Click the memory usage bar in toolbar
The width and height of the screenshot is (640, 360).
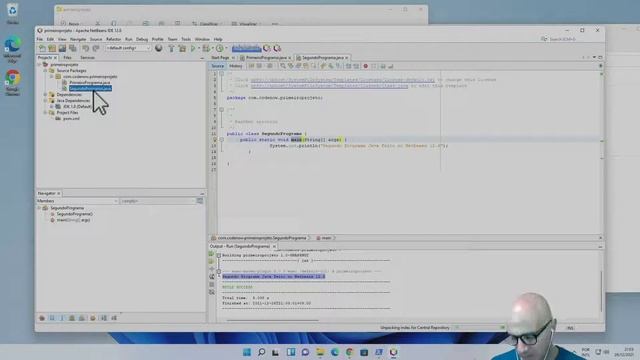pos(247,48)
